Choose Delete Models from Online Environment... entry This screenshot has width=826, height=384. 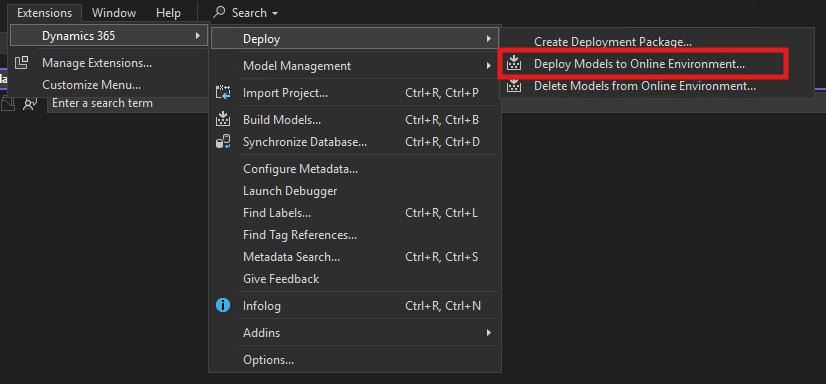(656, 85)
